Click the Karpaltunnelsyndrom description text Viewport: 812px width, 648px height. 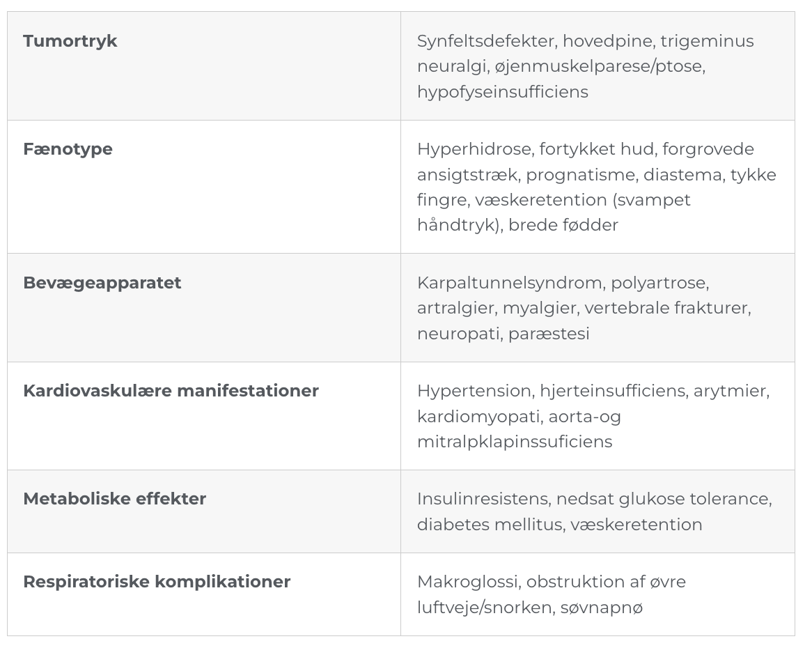(x=584, y=308)
